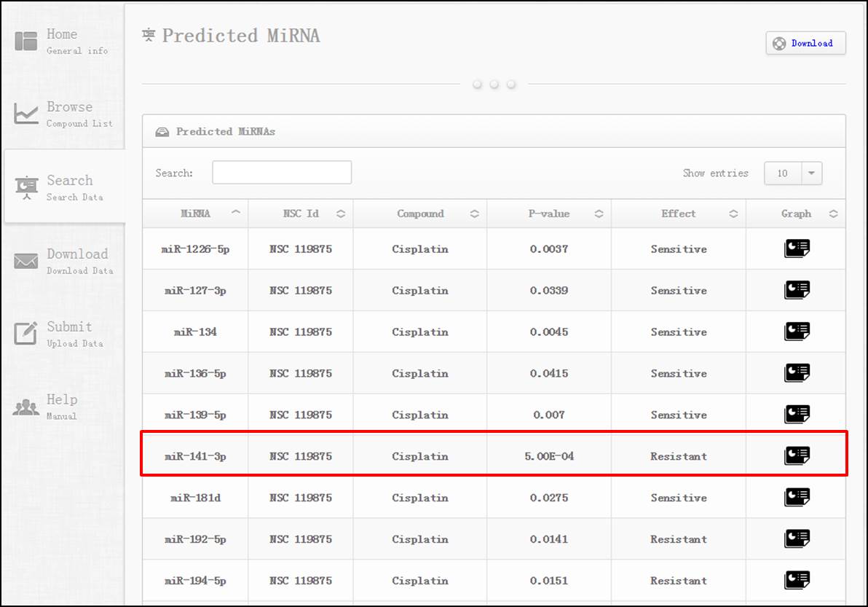The width and height of the screenshot is (868, 607).
Task: Click Sensitive effect in miR-181d row
Action: [x=679, y=498]
